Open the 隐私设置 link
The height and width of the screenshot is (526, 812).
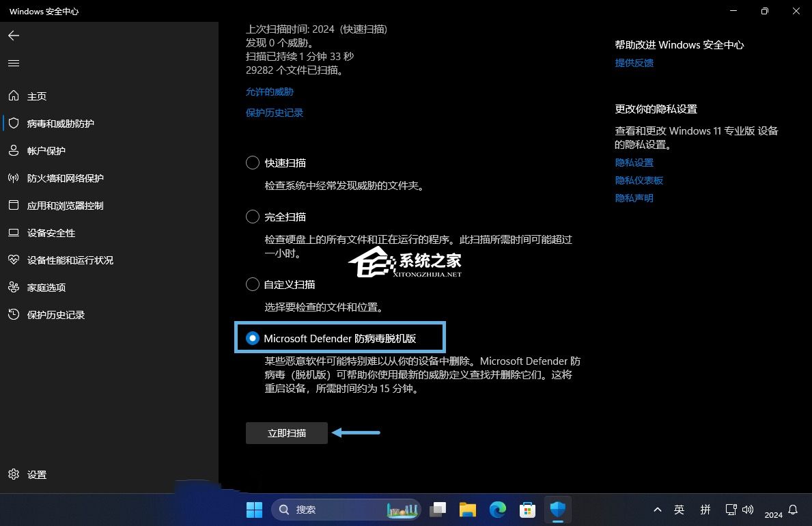coord(634,162)
